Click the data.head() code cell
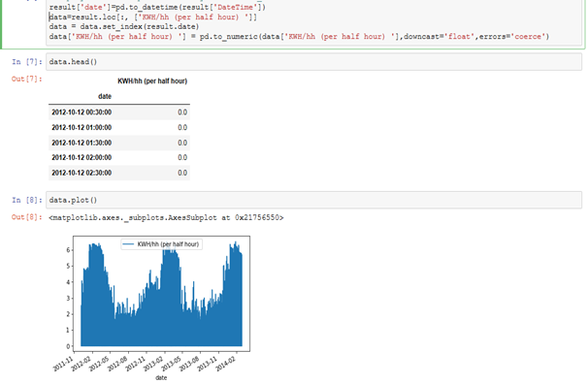Screen dimensions: 588x384 click(x=313, y=62)
